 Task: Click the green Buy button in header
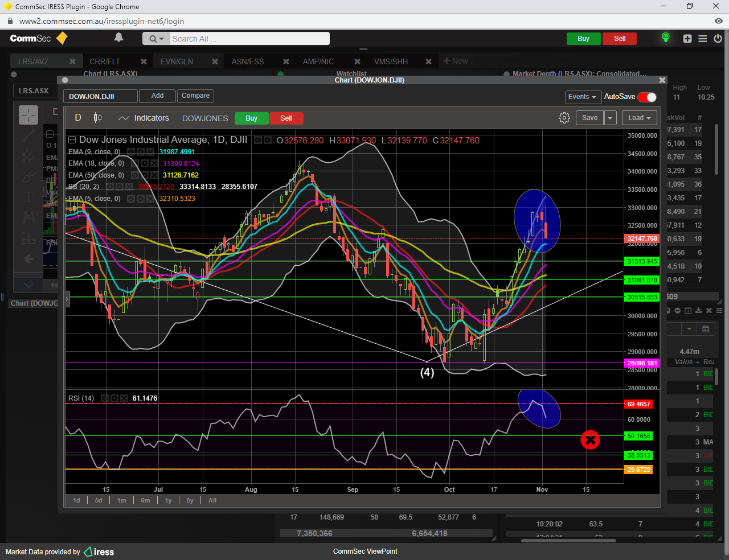tap(583, 39)
